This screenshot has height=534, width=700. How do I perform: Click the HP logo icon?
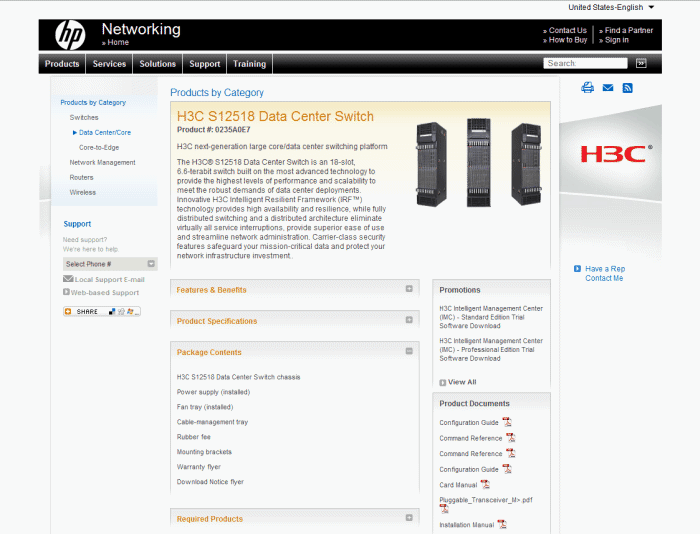click(x=70, y=36)
